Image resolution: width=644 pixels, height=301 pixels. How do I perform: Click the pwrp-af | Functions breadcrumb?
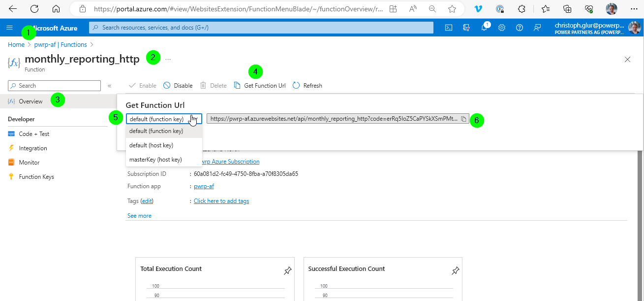pyautogui.click(x=61, y=44)
